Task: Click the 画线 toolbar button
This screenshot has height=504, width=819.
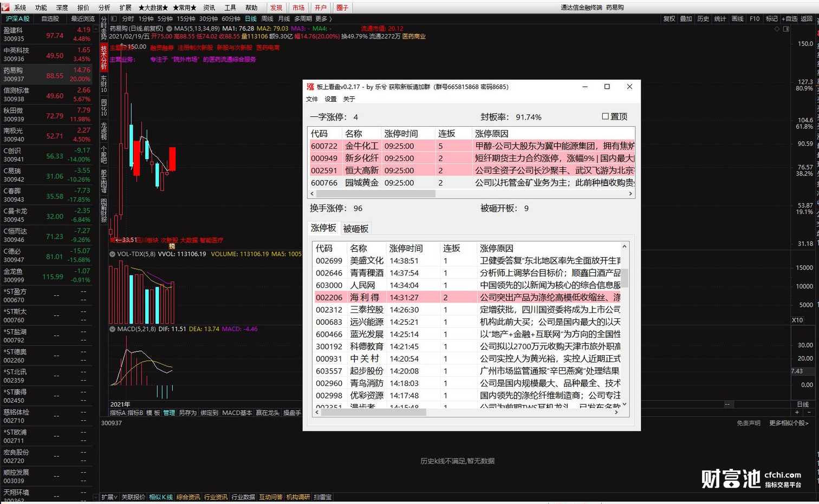Action: point(738,18)
